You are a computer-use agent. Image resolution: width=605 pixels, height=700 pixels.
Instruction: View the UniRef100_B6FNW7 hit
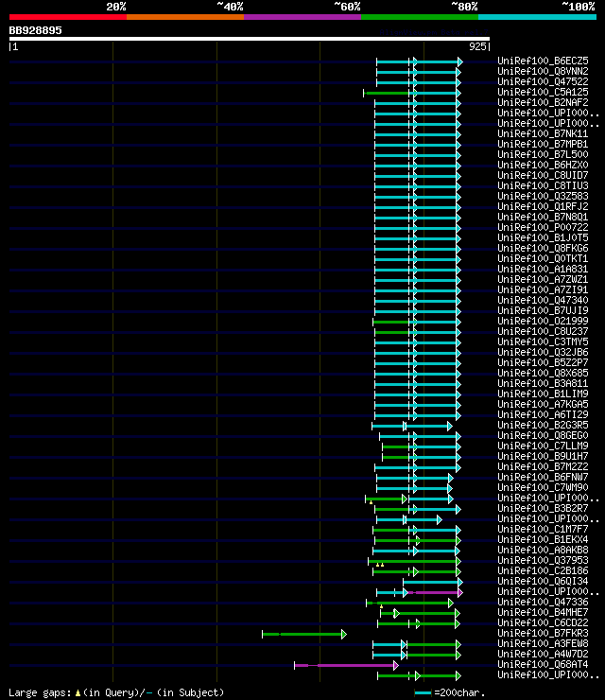click(543, 477)
